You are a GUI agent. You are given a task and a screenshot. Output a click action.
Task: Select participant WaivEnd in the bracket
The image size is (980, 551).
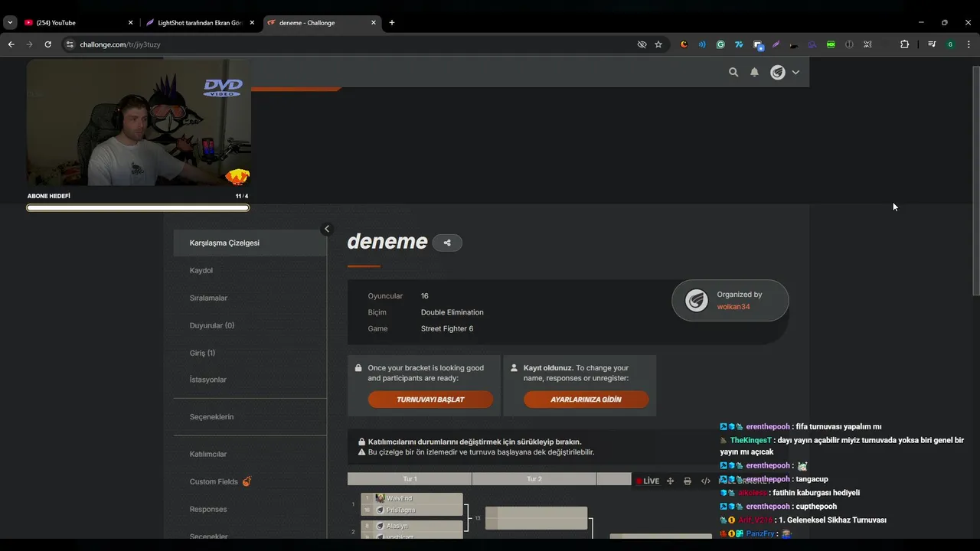[x=412, y=498]
